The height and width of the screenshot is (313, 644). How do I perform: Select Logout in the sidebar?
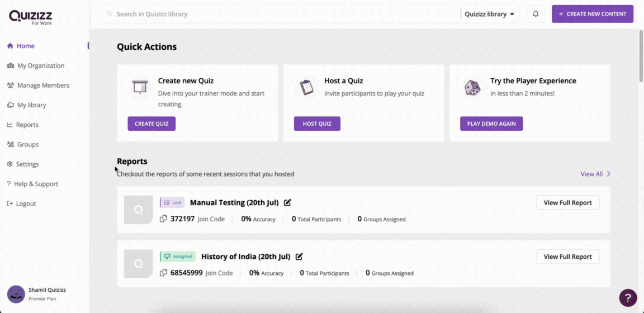pyautogui.click(x=21, y=204)
